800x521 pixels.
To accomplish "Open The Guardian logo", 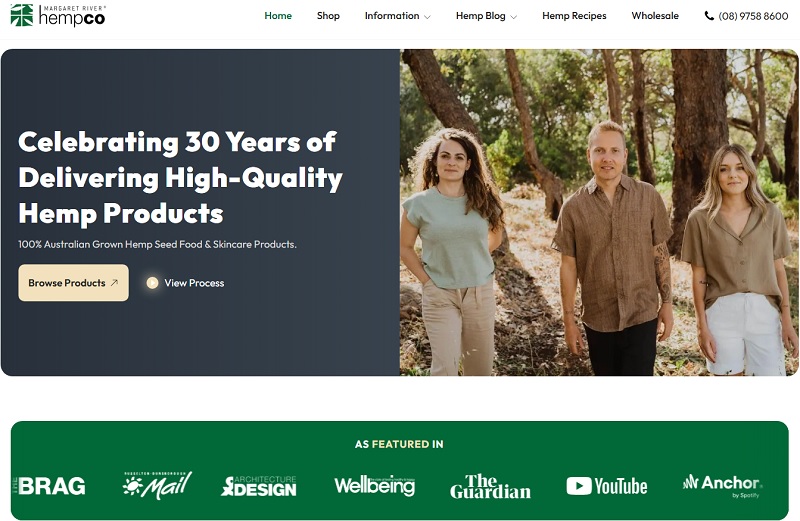I will 490,486.
